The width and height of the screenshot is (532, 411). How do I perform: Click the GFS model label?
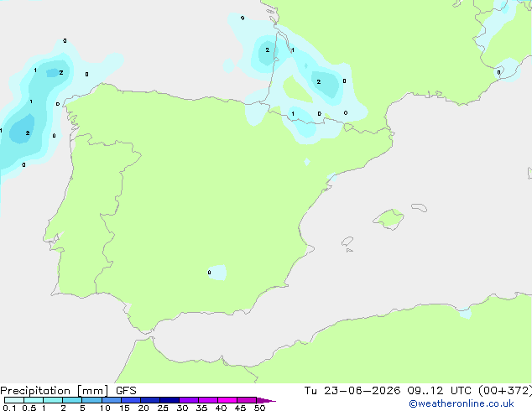pos(126,391)
